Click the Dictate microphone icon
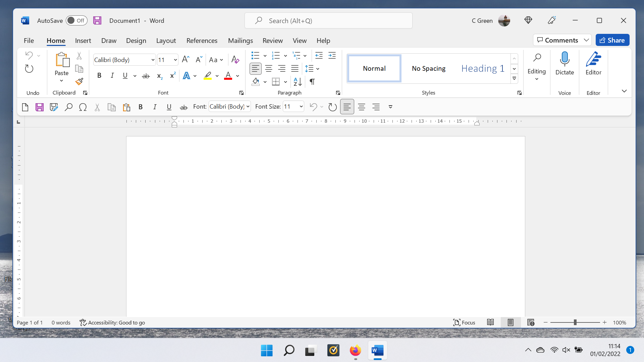Image resolution: width=644 pixels, height=362 pixels. pos(565,59)
